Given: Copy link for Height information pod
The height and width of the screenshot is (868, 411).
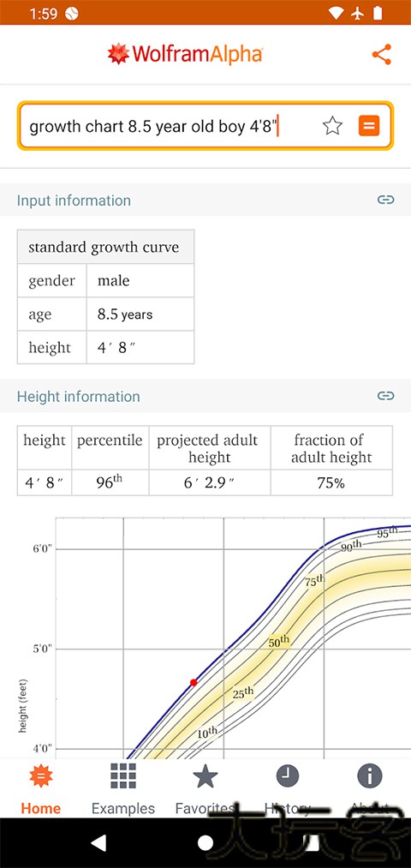Looking at the screenshot, I should tap(385, 396).
